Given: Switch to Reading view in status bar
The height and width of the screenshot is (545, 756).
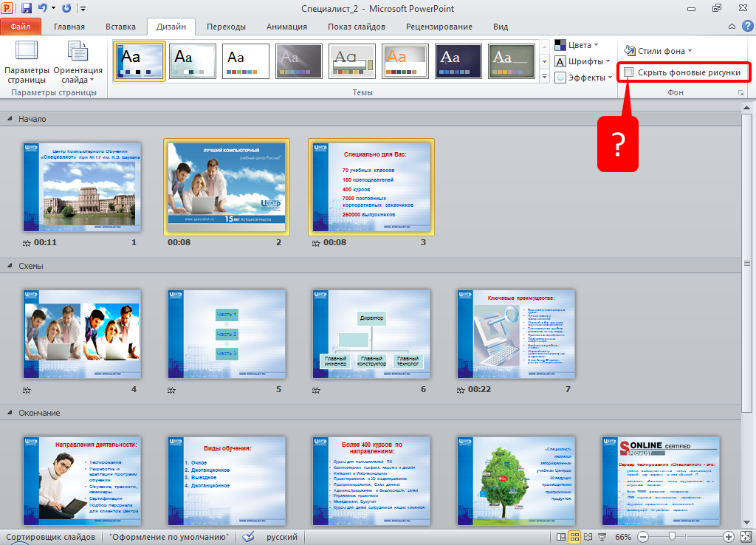Looking at the screenshot, I should point(588,537).
